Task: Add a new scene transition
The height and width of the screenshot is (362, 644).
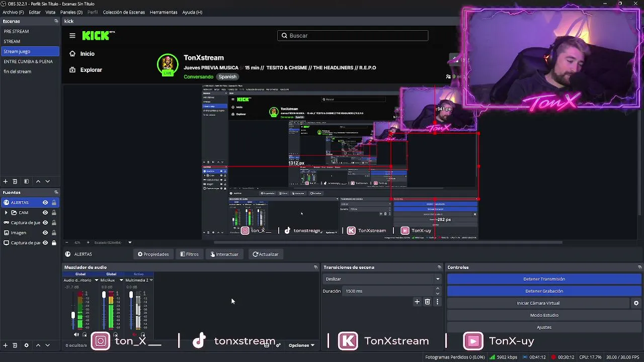Action: [417, 302]
